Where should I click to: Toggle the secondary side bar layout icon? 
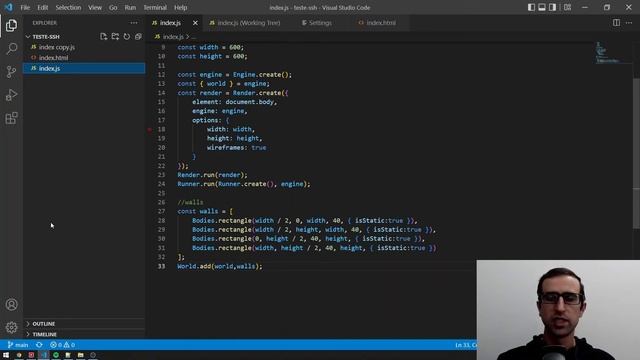[552, 7]
